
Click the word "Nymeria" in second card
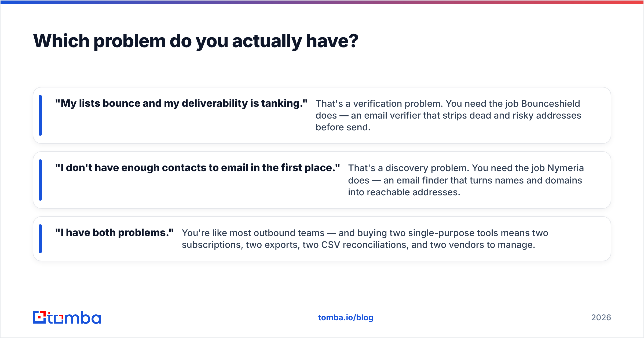(x=566, y=168)
